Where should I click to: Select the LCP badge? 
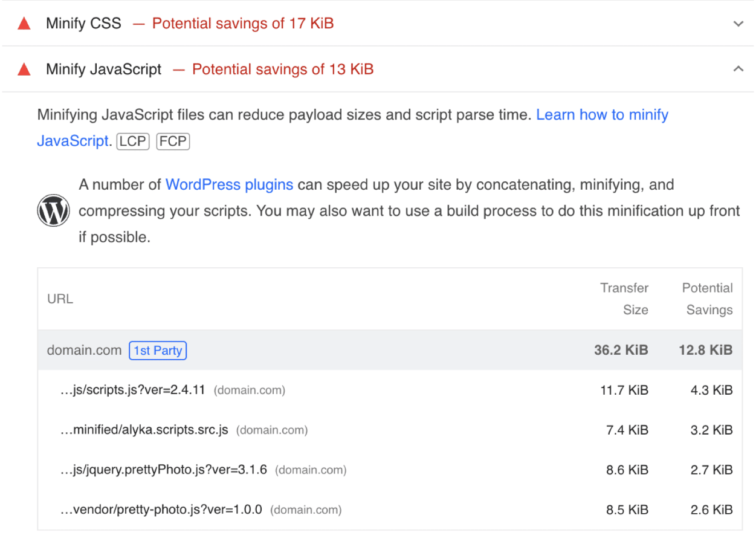(x=132, y=141)
